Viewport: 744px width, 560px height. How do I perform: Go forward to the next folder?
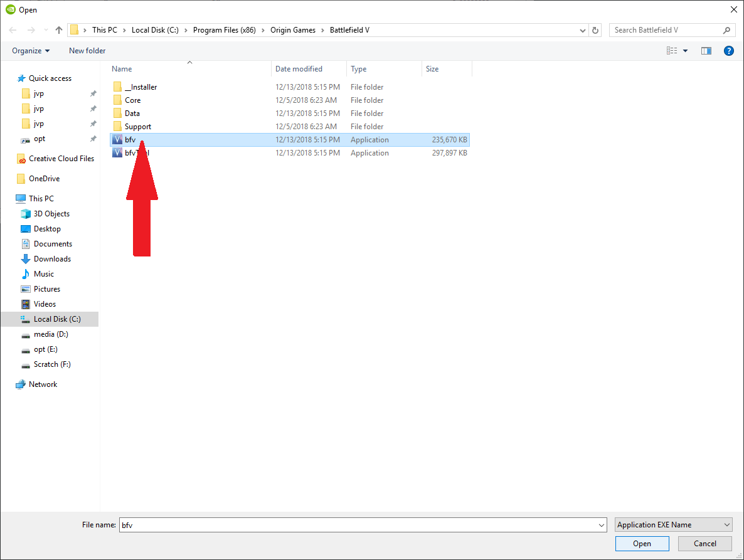pos(31,30)
